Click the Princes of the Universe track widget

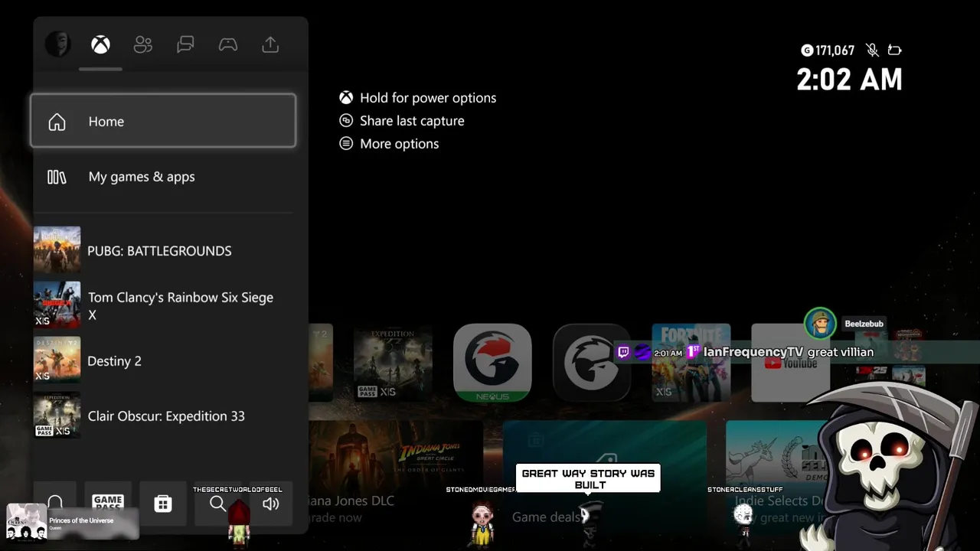73,523
